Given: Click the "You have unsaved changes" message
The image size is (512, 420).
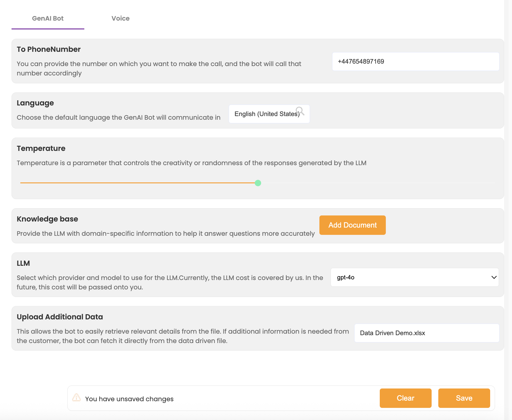Looking at the screenshot, I should [129, 399].
